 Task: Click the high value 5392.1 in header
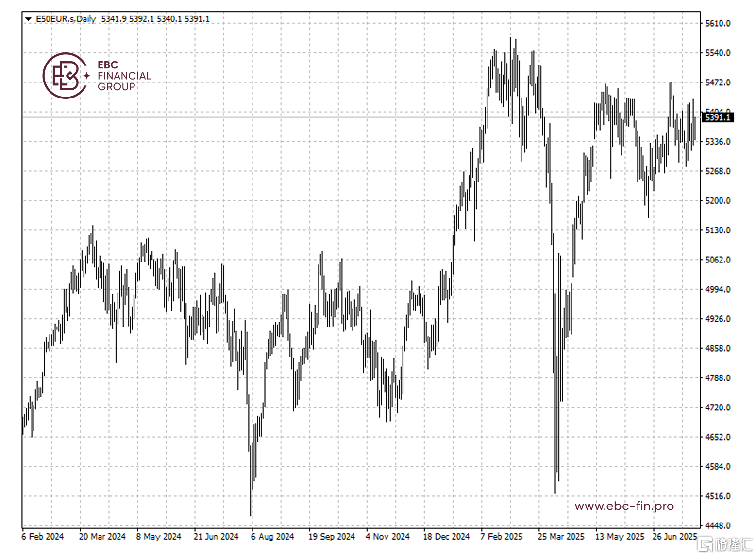tap(141, 19)
